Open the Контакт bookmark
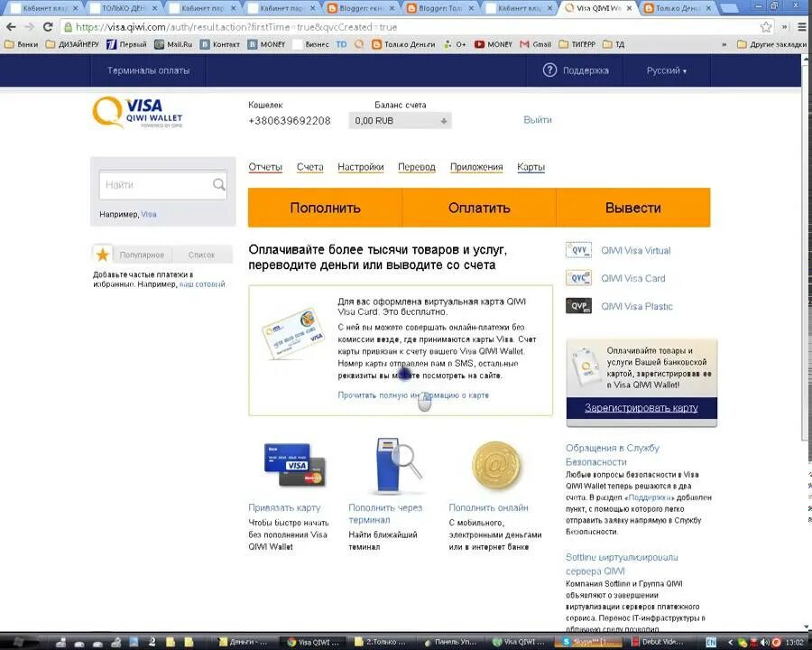 tap(220, 44)
